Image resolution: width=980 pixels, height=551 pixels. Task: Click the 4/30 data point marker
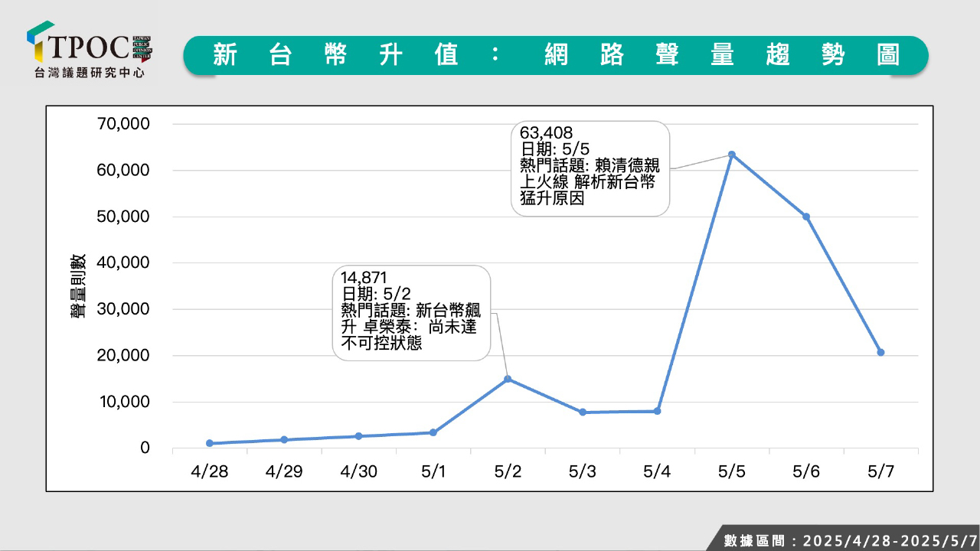point(358,436)
